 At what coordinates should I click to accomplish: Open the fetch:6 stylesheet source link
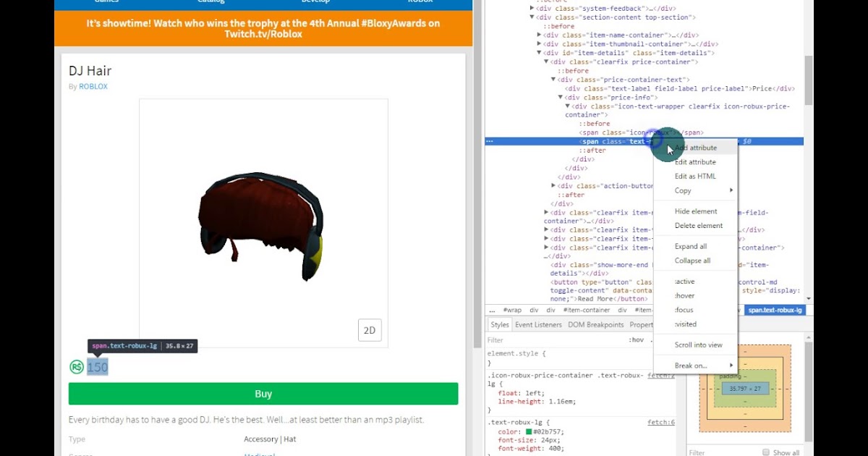(x=660, y=422)
